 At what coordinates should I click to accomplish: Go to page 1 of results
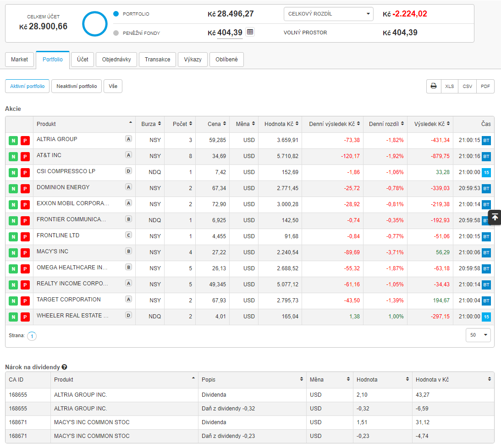coord(32,336)
